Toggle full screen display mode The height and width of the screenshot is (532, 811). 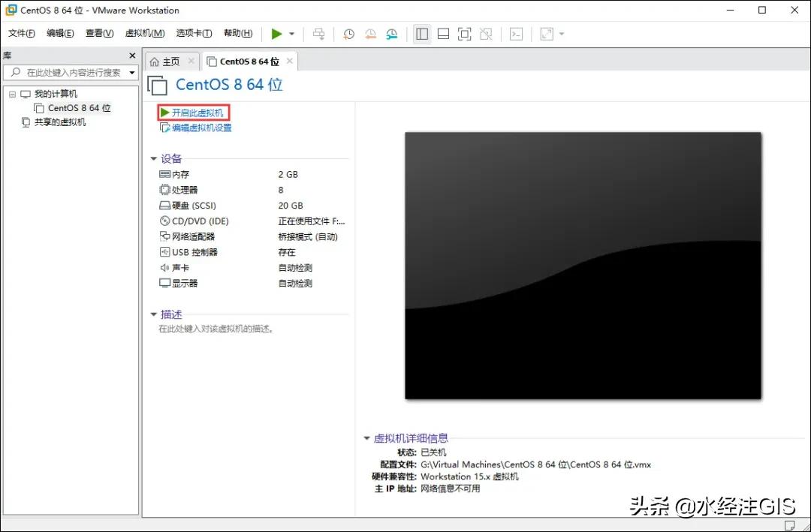pos(464,34)
